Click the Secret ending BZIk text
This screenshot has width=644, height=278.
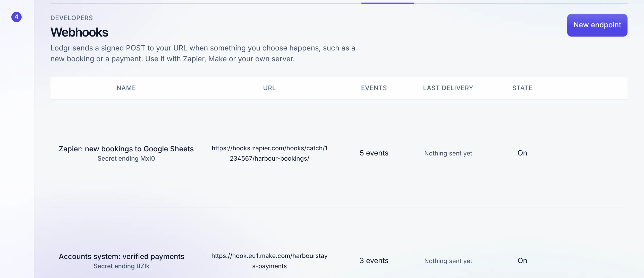(x=122, y=266)
